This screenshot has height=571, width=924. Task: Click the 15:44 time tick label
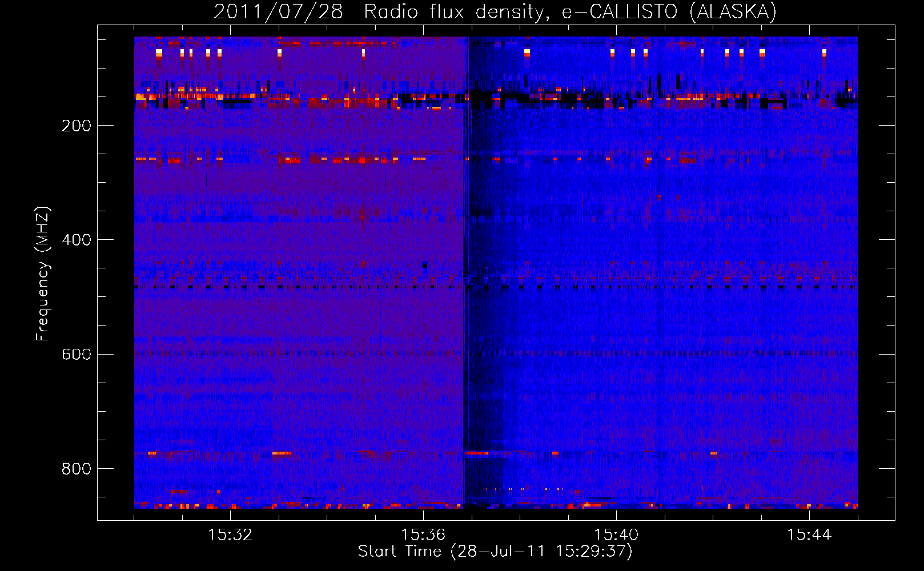tap(809, 535)
